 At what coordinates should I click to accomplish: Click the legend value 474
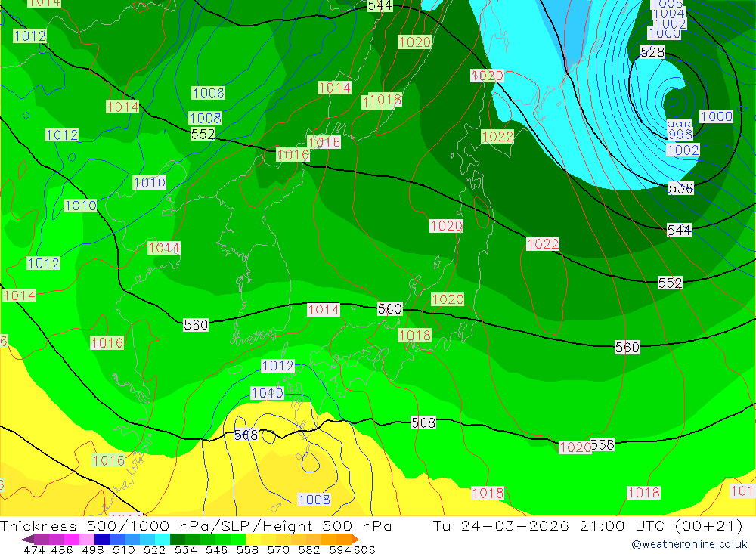click(x=34, y=549)
